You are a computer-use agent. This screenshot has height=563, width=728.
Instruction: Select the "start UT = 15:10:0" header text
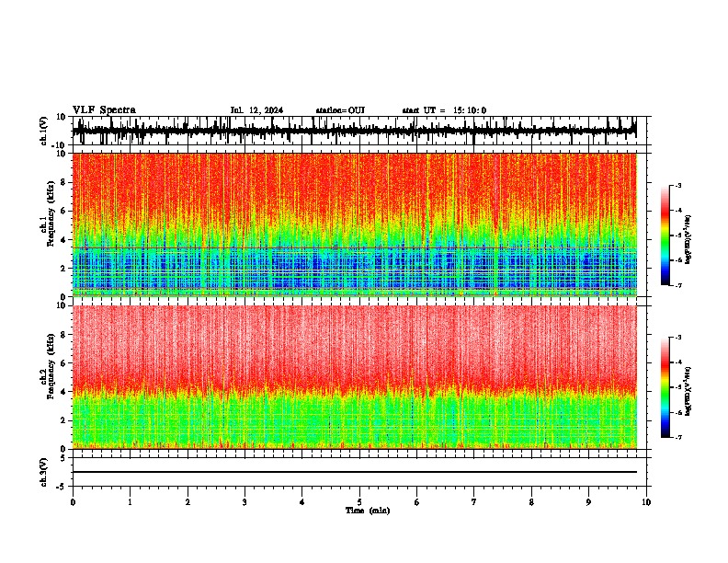444,110
